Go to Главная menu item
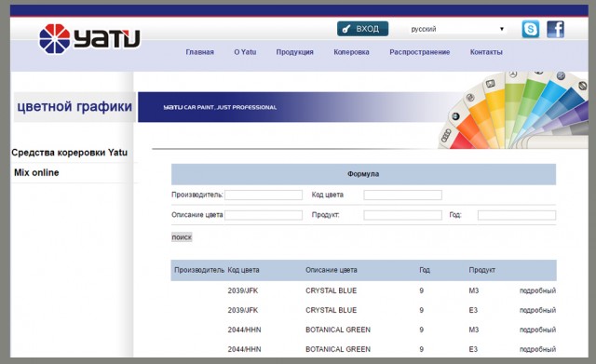This screenshot has width=596, height=364. point(200,52)
